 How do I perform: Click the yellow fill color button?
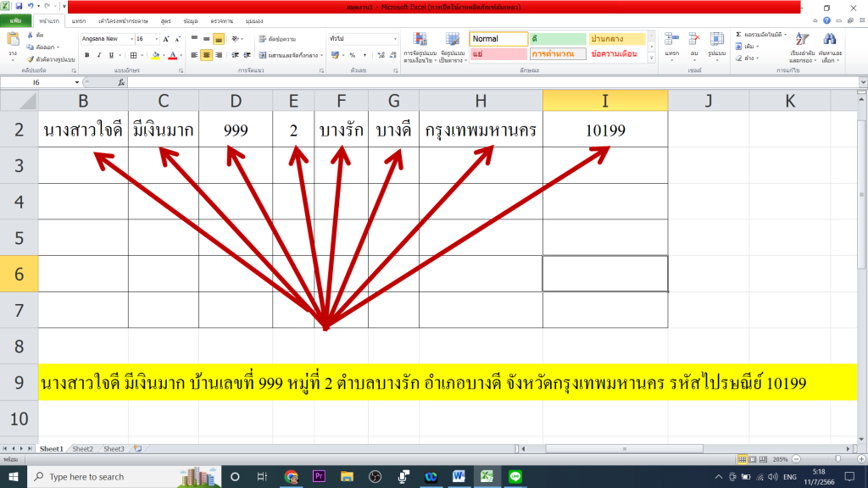point(155,55)
